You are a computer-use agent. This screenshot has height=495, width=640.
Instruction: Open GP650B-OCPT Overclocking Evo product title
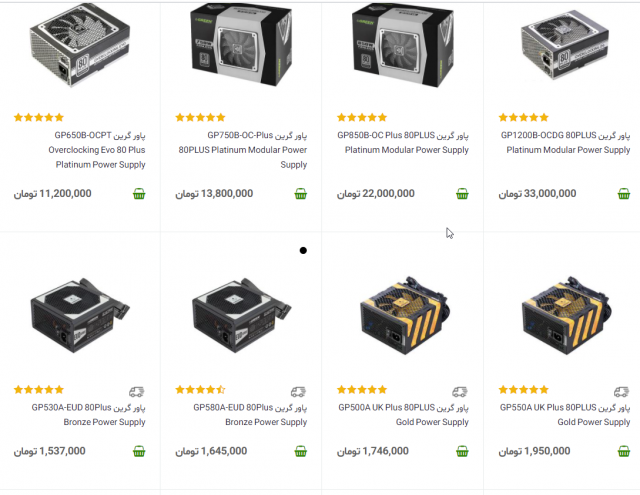97,150
